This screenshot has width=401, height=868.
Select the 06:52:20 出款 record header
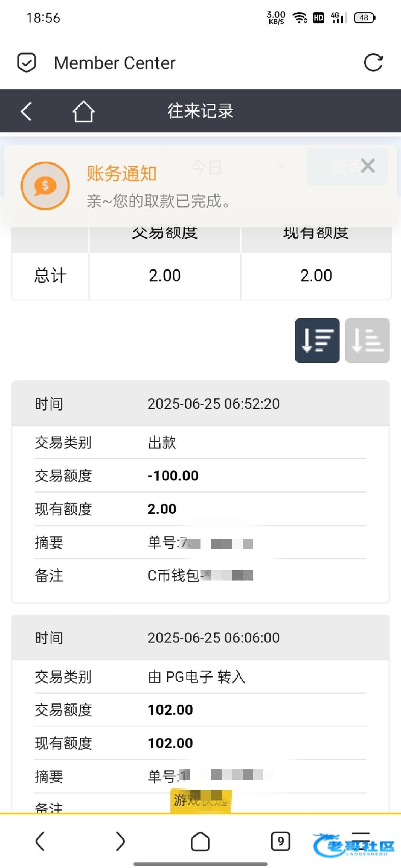200,404
